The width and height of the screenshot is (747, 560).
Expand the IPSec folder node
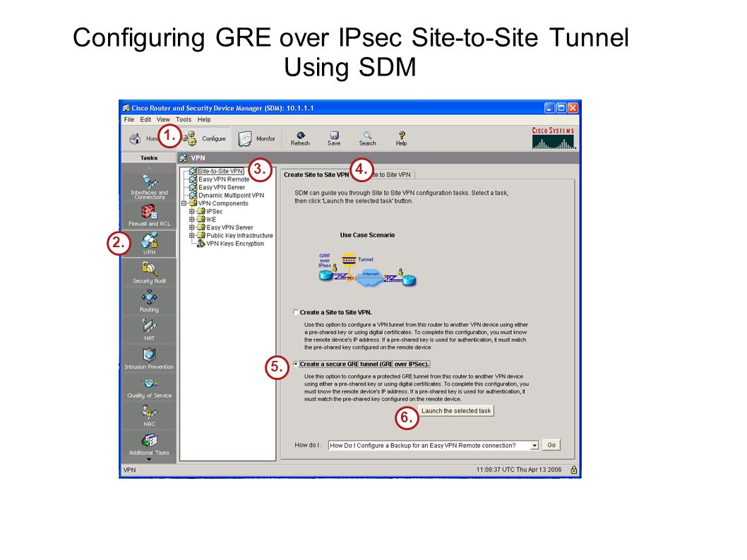pyautogui.click(x=192, y=212)
